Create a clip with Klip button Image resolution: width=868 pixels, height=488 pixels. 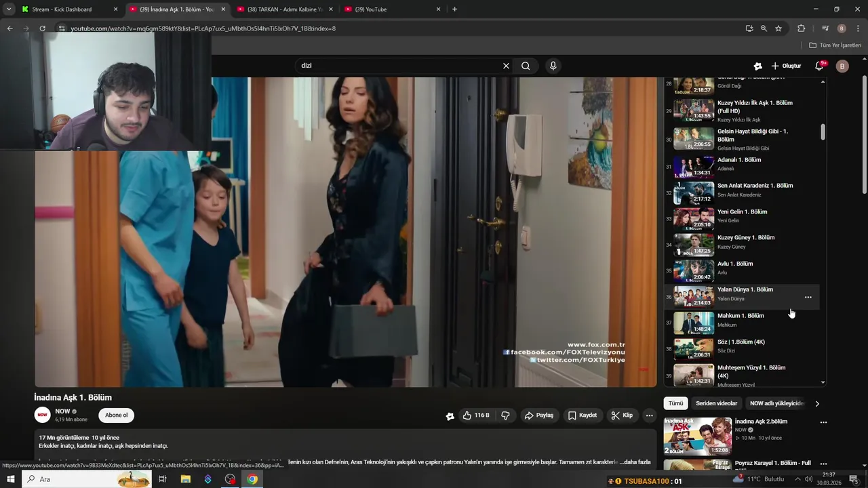[x=622, y=415]
